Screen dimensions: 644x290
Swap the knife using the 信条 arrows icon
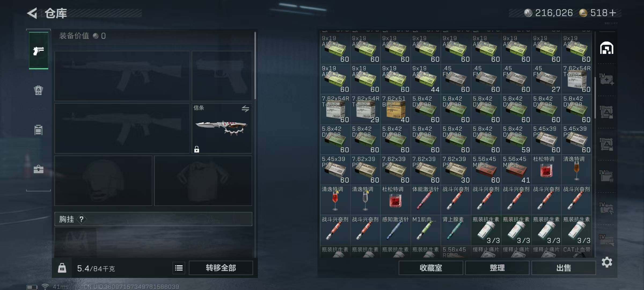click(x=245, y=108)
